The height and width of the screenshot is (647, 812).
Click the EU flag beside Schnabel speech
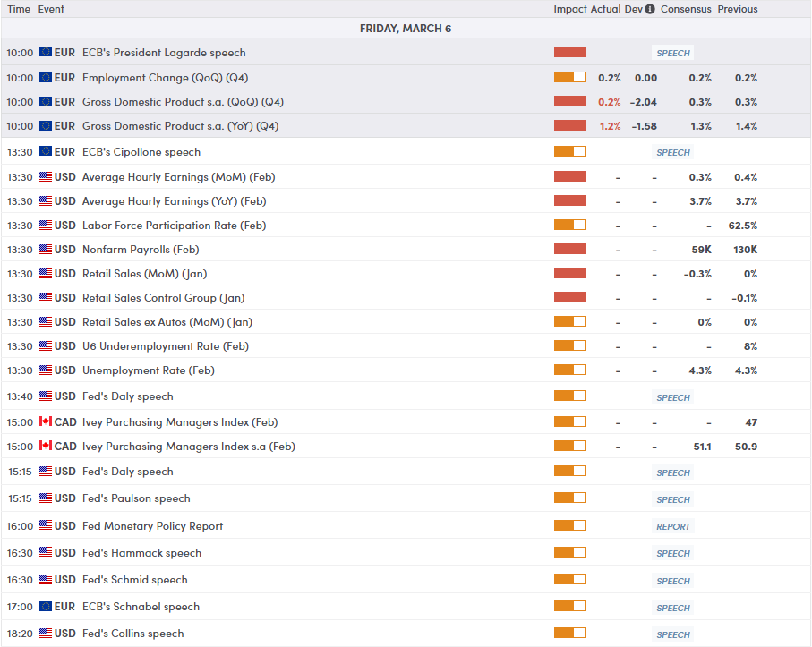coord(46,606)
